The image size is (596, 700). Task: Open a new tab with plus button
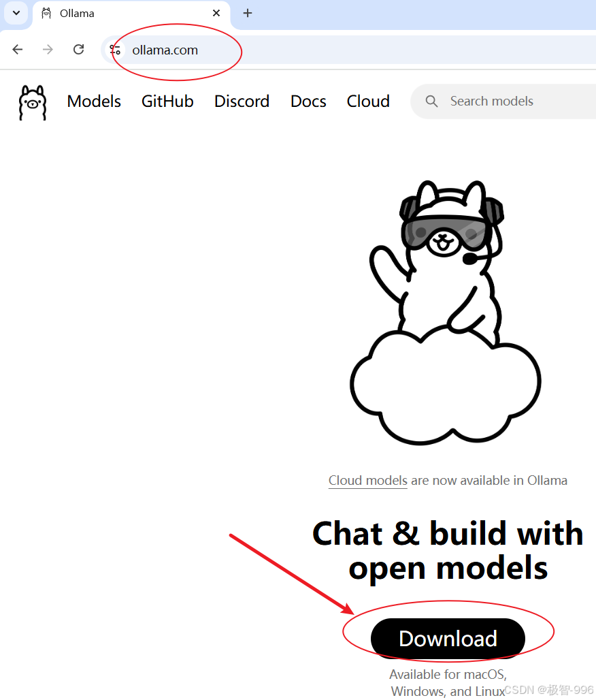(x=248, y=14)
